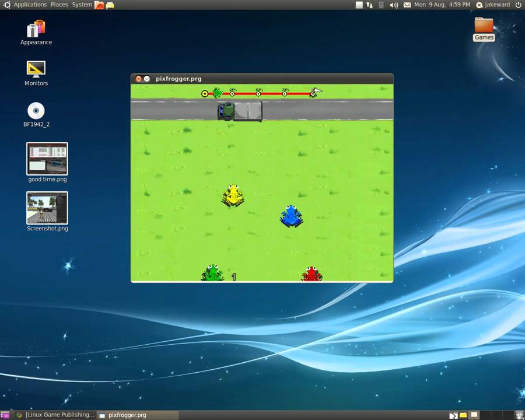
Task: Click the arrow tray icon in bottom panel
Action: 453,415
